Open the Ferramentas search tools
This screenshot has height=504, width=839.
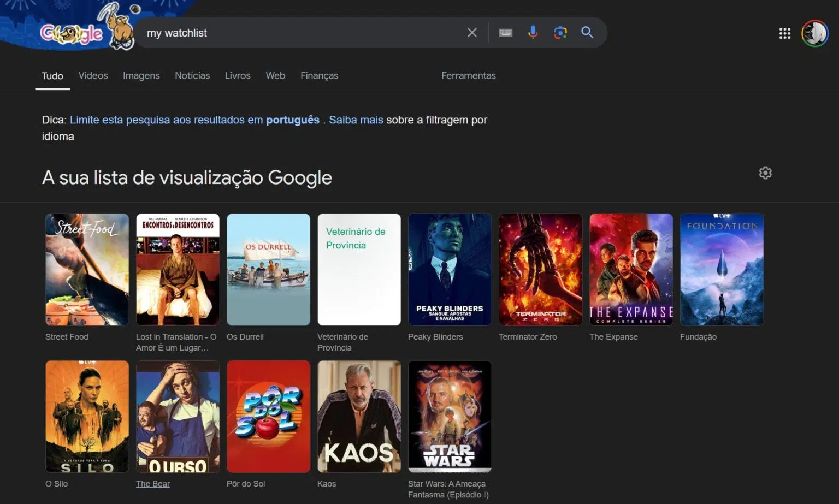pos(469,75)
